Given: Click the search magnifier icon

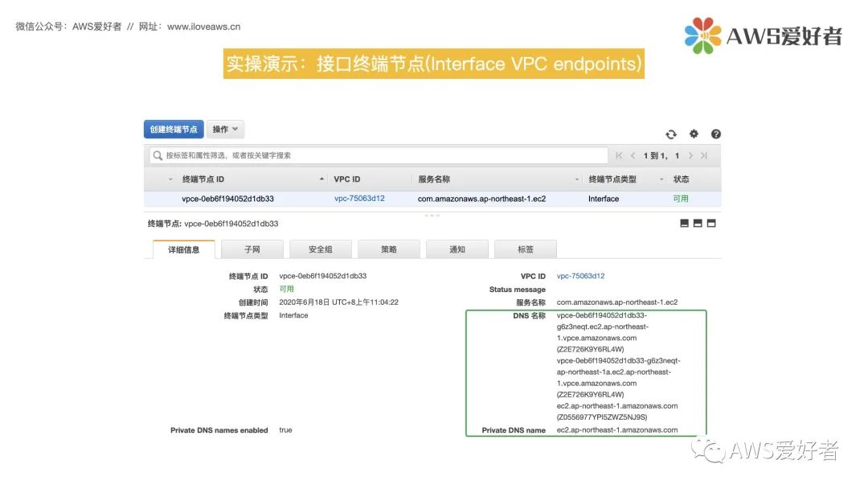Looking at the screenshot, I should 158,155.
